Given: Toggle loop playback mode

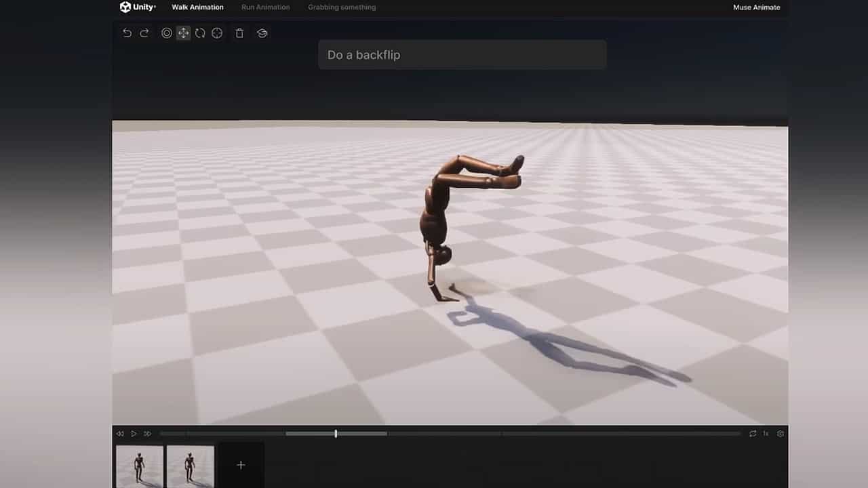Looking at the screenshot, I should (752, 433).
